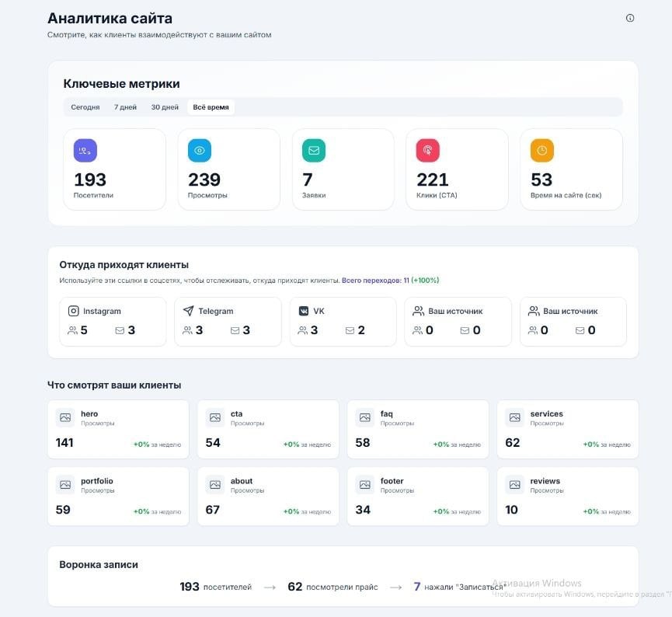Open the first Ваш источник source card
The height and width of the screenshot is (617, 672).
tap(458, 321)
